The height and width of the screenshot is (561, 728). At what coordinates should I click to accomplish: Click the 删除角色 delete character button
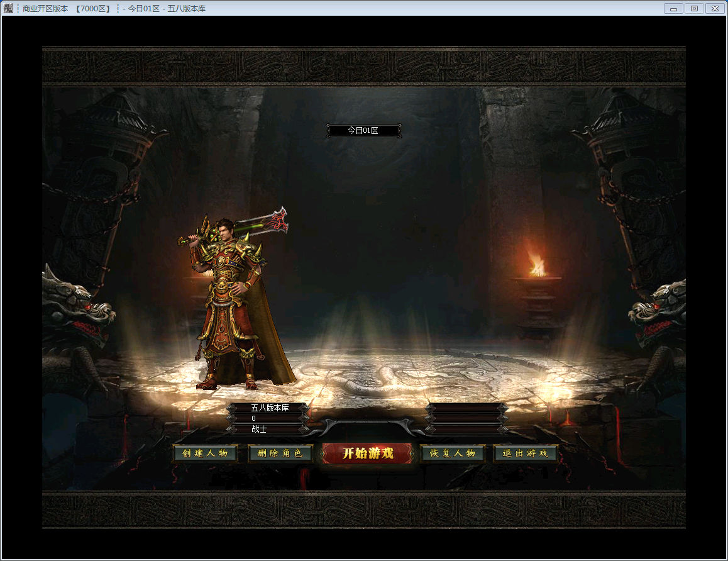point(280,453)
